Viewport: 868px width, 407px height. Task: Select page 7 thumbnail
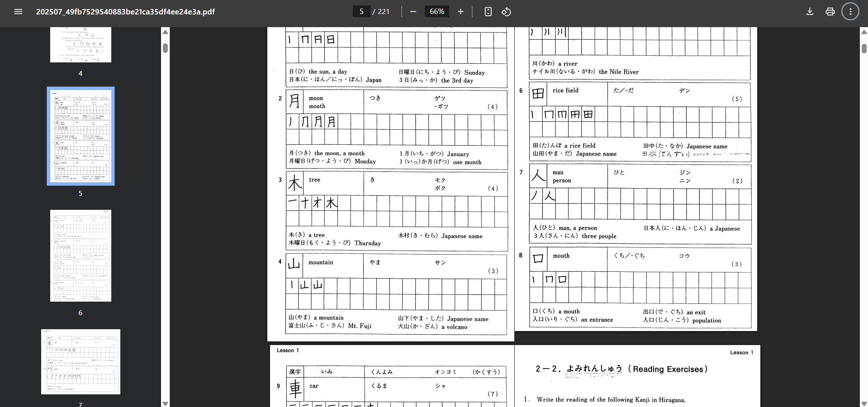81,362
